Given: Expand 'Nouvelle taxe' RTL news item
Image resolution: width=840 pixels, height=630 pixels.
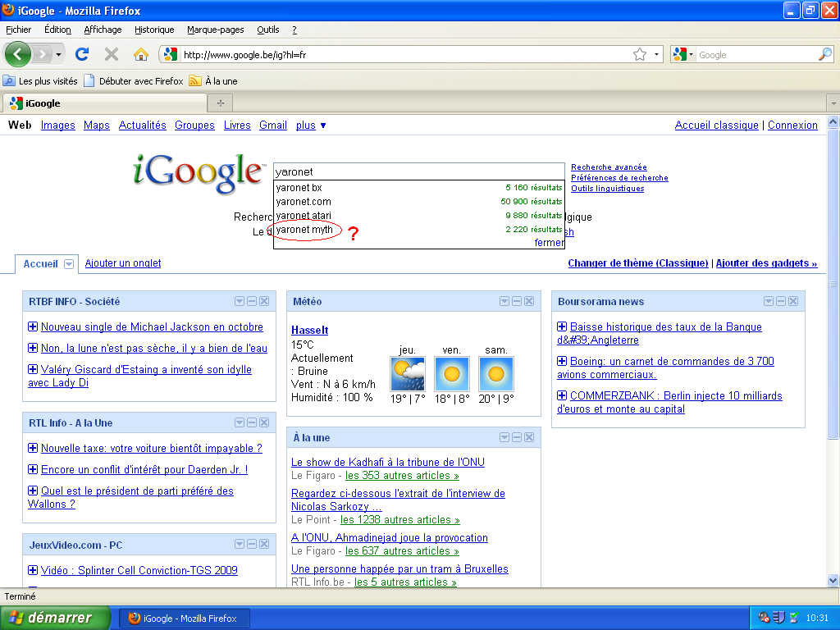Looking at the screenshot, I should [x=33, y=449].
